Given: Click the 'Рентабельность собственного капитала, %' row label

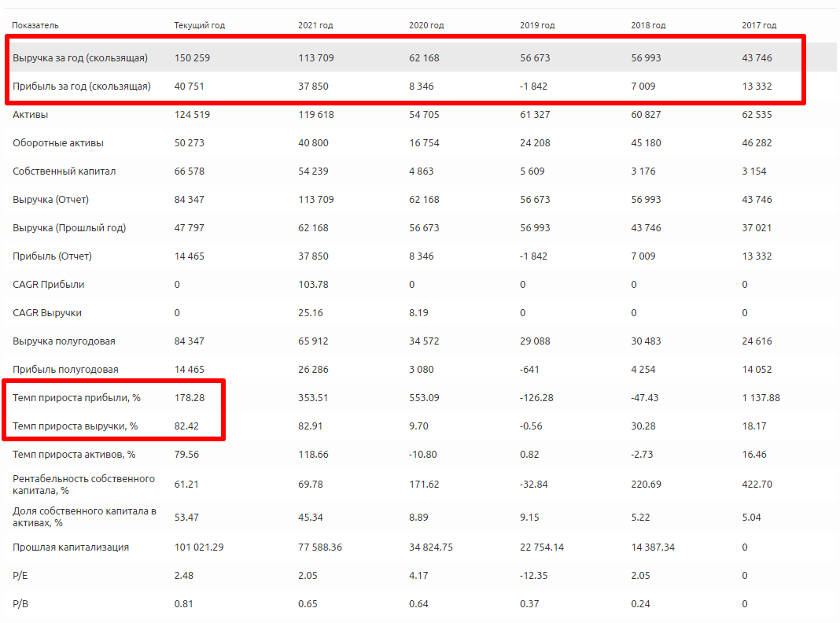Looking at the screenshot, I should 83,485.
